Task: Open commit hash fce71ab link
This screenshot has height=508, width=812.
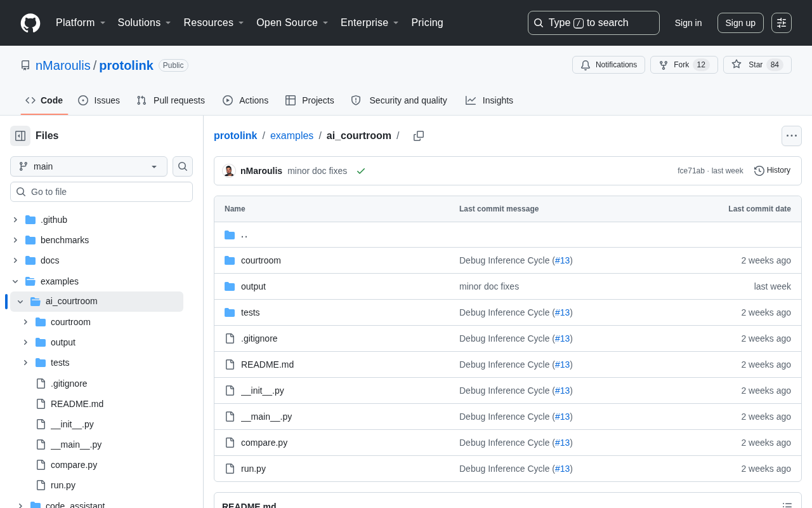Action: click(x=691, y=171)
